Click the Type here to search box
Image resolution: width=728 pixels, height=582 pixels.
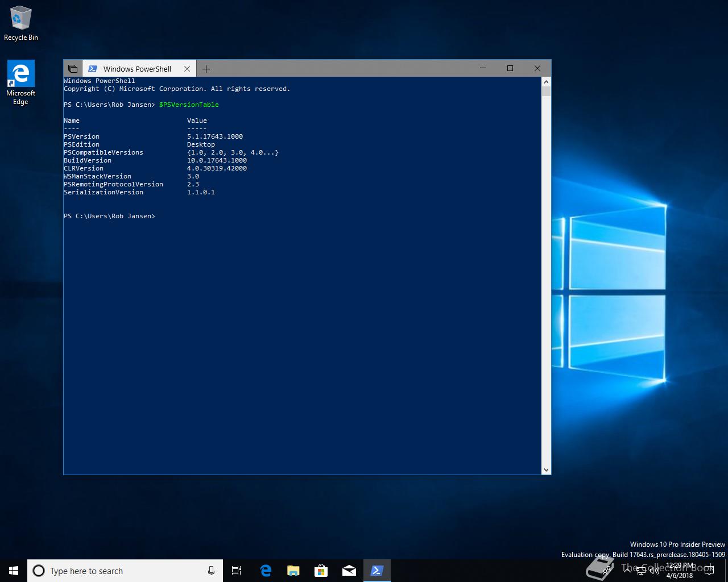[x=125, y=571]
